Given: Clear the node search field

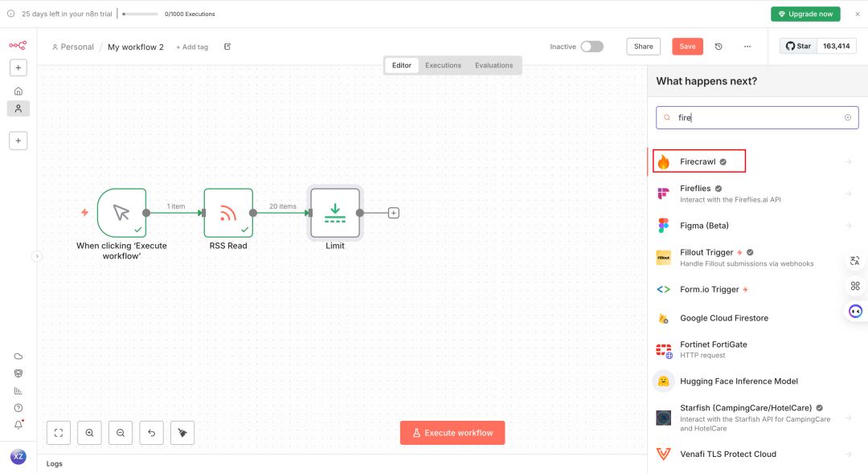Looking at the screenshot, I should (x=848, y=117).
